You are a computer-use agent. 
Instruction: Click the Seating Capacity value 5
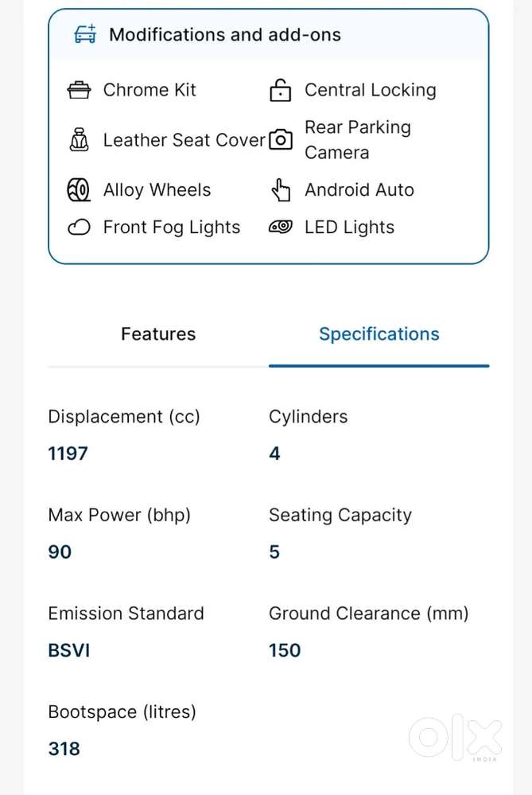[274, 551]
